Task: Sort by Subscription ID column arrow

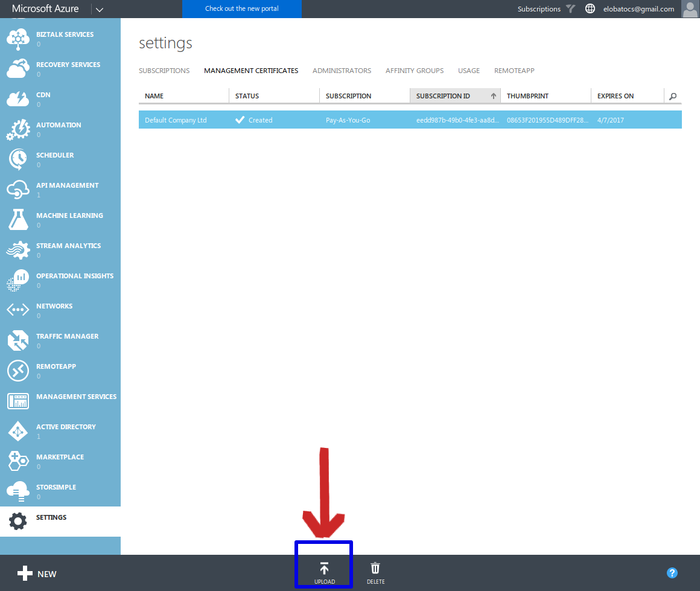Action: [x=493, y=96]
